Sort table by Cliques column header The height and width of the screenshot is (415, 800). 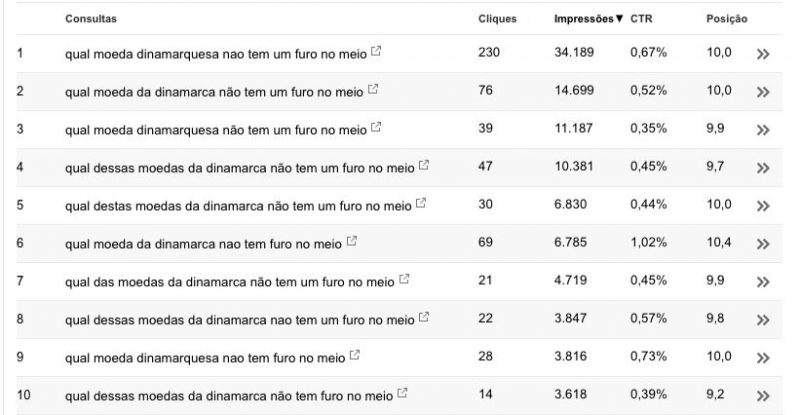point(497,18)
